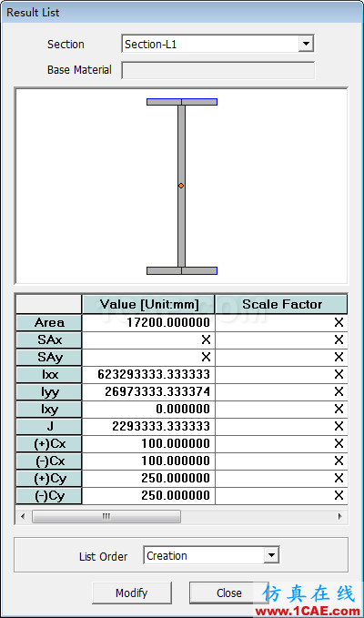
Task: Click the orange centroid marker in preview
Action: pyautogui.click(x=181, y=186)
